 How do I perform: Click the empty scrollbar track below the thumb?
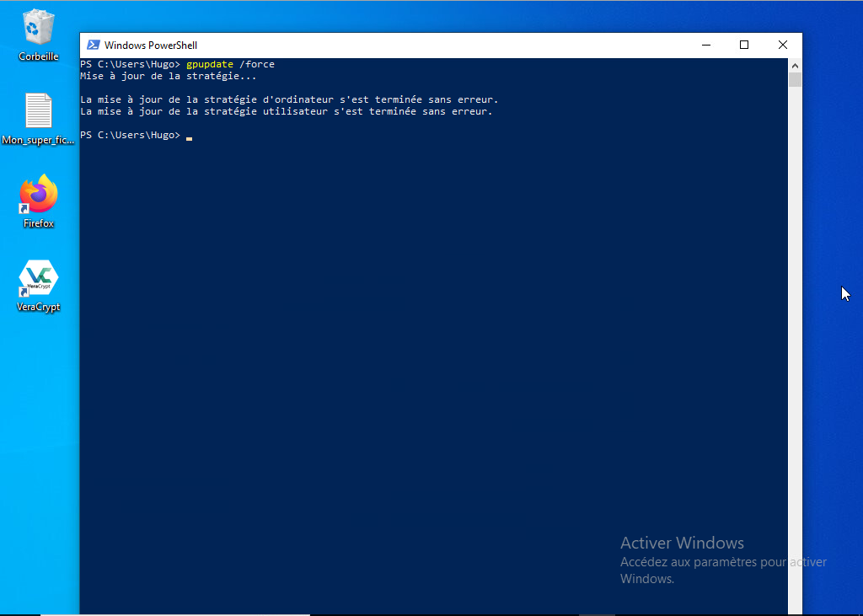click(795, 337)
